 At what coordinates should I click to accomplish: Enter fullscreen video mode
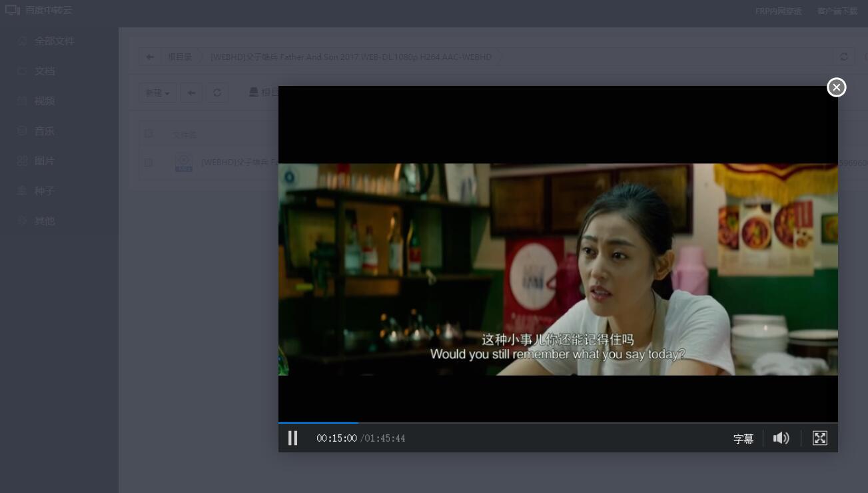pyautogui.click(x=820, y=438)
